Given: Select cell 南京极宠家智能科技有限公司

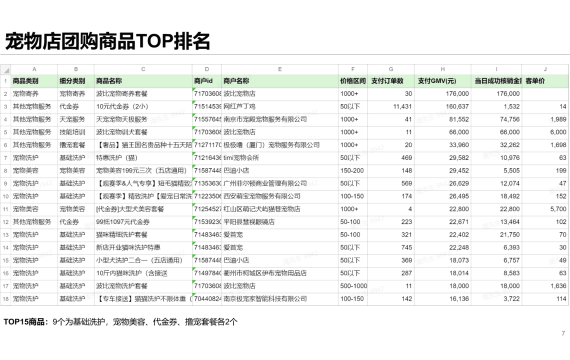Looking at the screenshot, I should pos(280,299).
